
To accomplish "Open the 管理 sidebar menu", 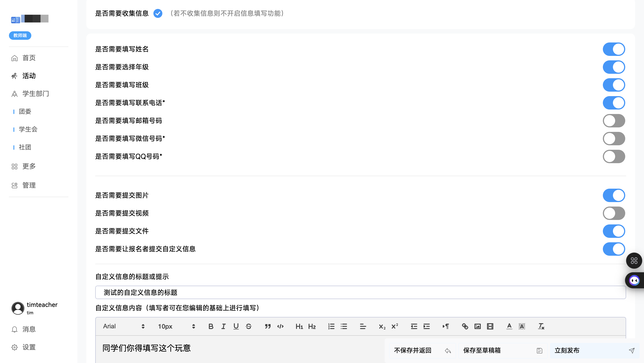I will pos(29,185).
